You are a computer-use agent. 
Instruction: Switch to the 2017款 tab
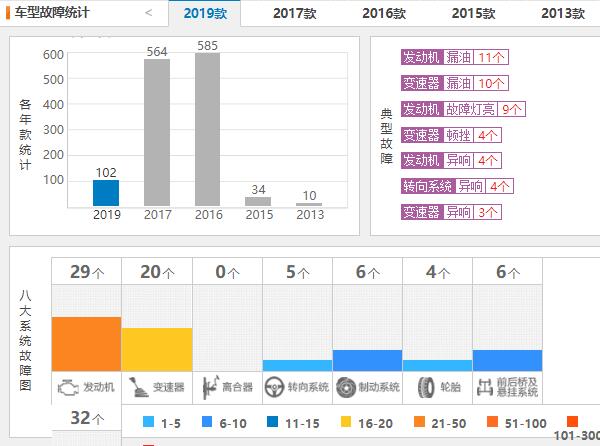coord(295,13)
